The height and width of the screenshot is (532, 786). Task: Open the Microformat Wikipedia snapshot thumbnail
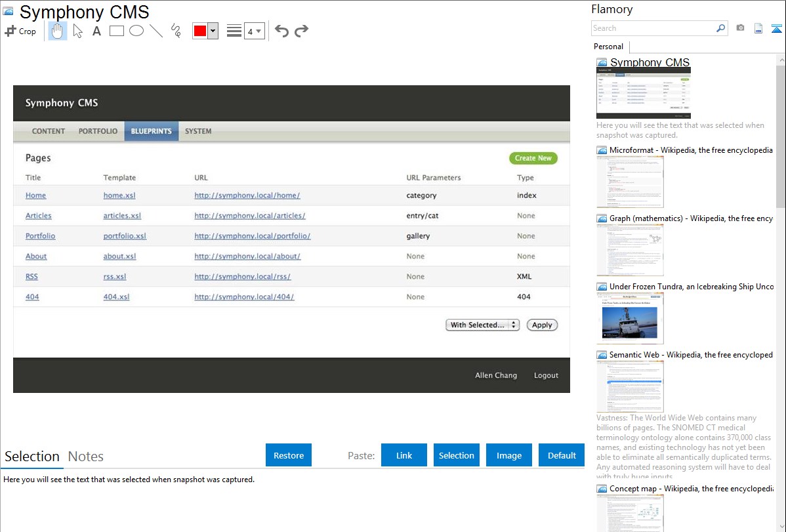coord(630,182)
